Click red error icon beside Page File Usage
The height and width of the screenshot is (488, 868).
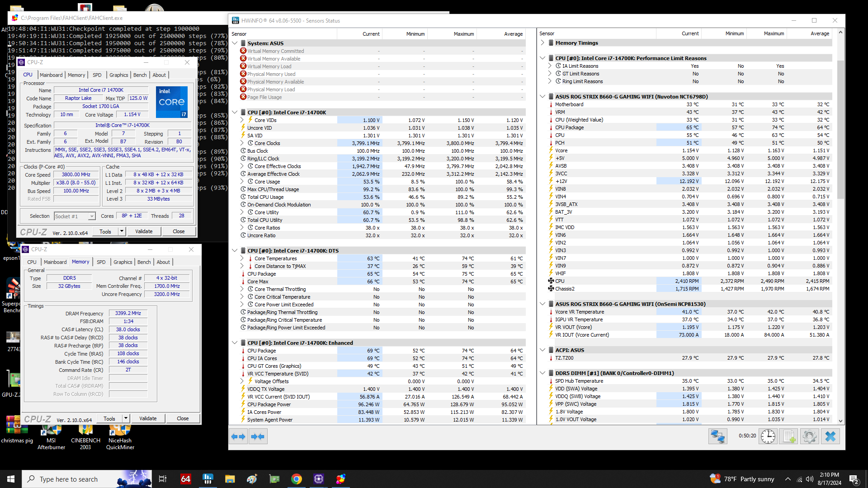point(243,97)
